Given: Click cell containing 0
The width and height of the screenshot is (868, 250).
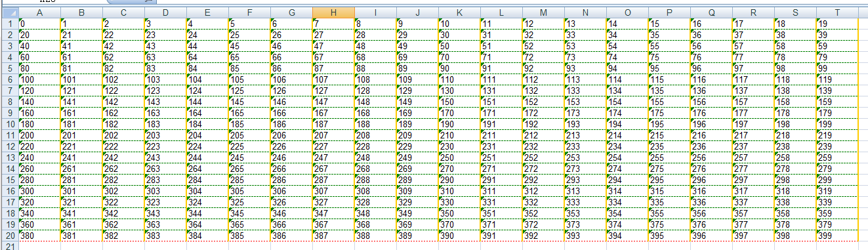Looking at the screenshot, I should pos(39,24).
